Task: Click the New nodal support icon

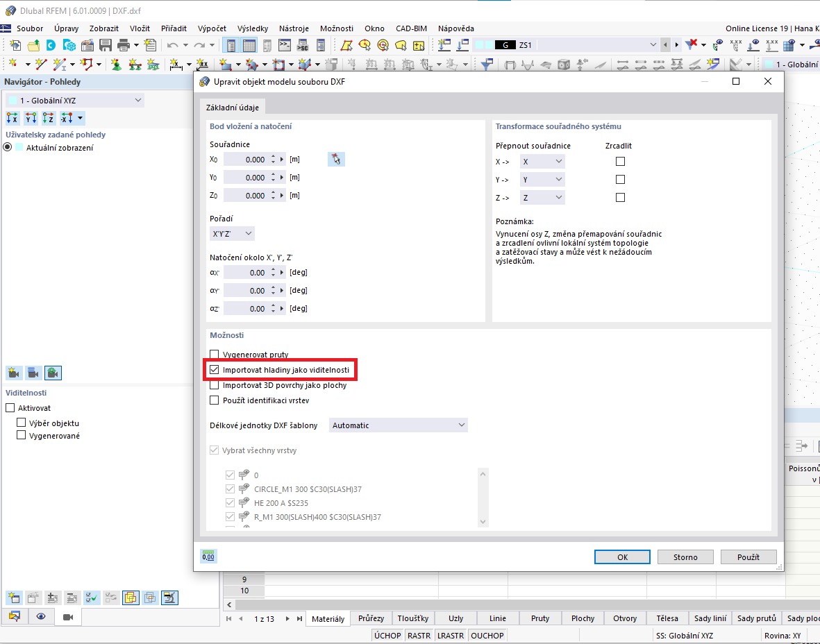Action: [115, 65]
